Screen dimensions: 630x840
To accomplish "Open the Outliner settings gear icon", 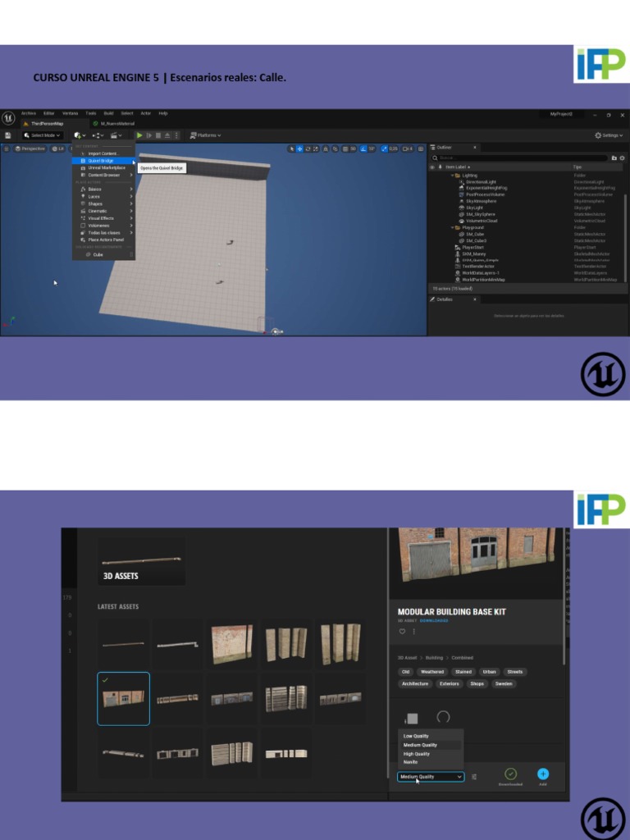I will [622, 158].
